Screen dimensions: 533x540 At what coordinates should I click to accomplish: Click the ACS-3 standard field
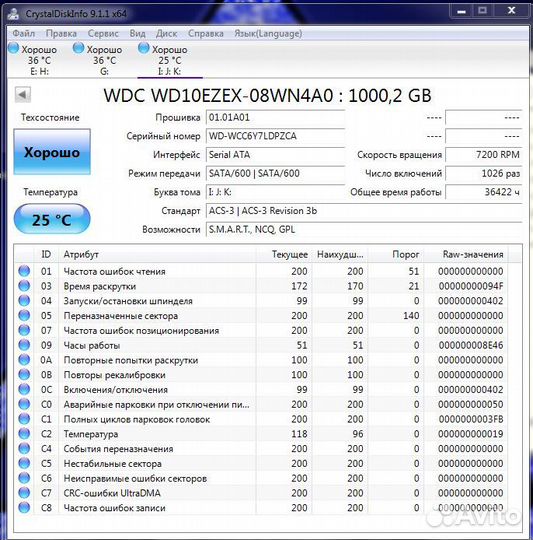364,210
